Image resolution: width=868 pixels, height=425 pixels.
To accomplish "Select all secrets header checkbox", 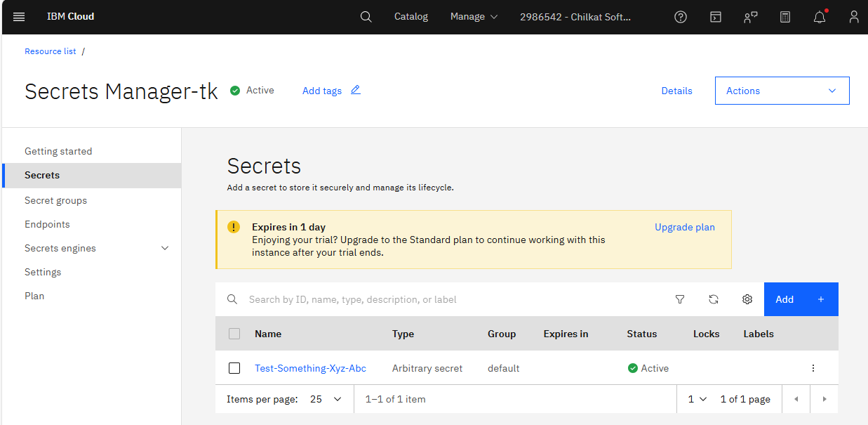I will 234,334.
